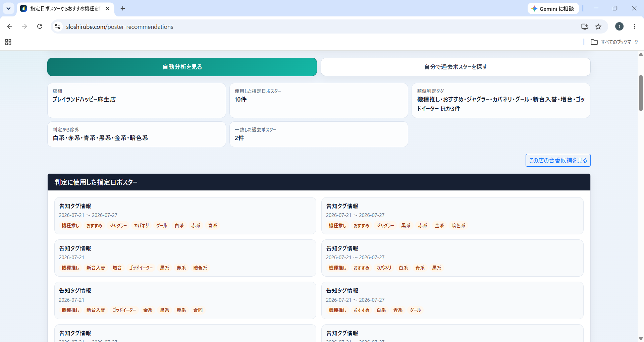644x342 pixels.
Task: Click ジャグラー tag in the first poster card
Action: pyautogui.click(x=118, y=226)
